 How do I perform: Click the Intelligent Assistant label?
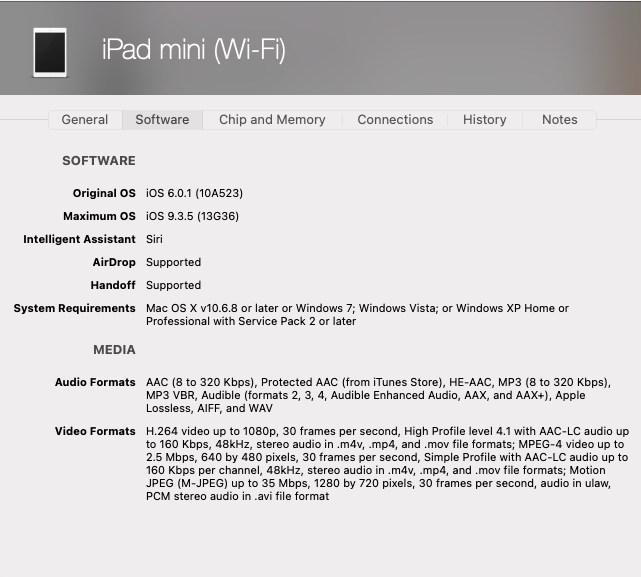(79, 239)
